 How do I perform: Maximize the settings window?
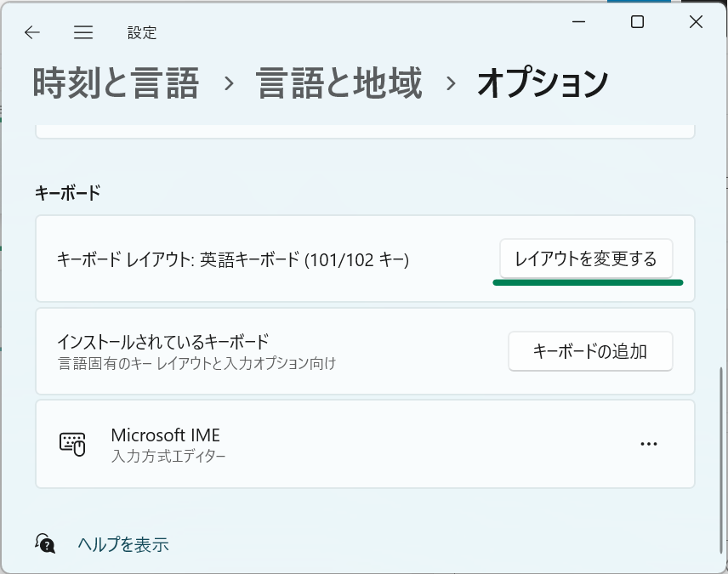(637, 22)
